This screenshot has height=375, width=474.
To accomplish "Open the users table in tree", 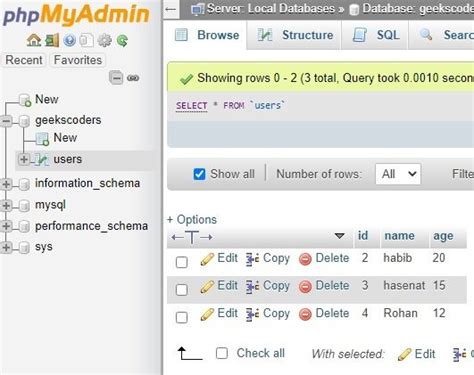I will click(x=68, y=159).
